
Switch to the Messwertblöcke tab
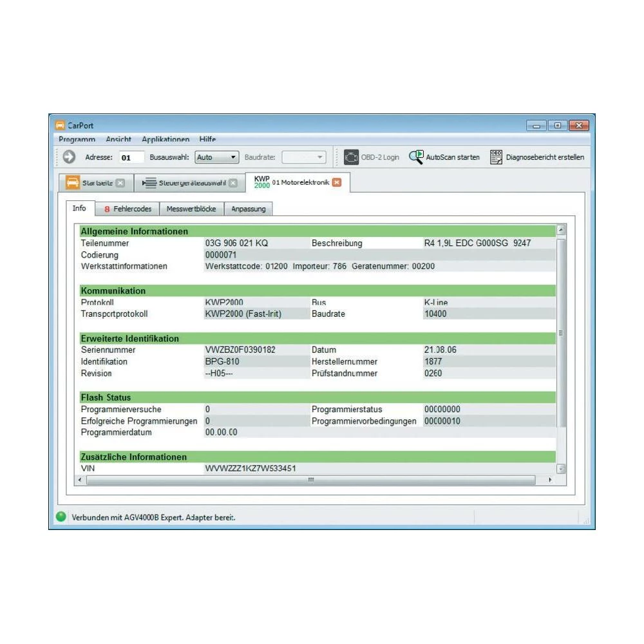click(x=191, y=209)
